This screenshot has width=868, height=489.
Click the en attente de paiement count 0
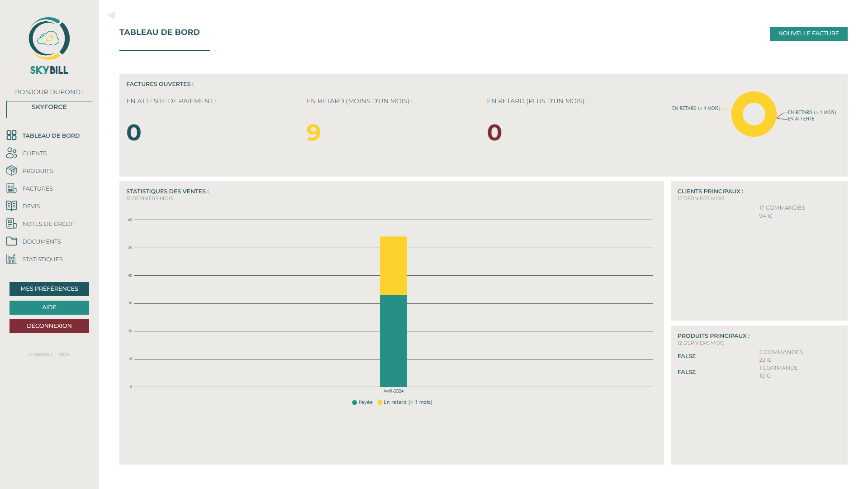click(134, 133)
